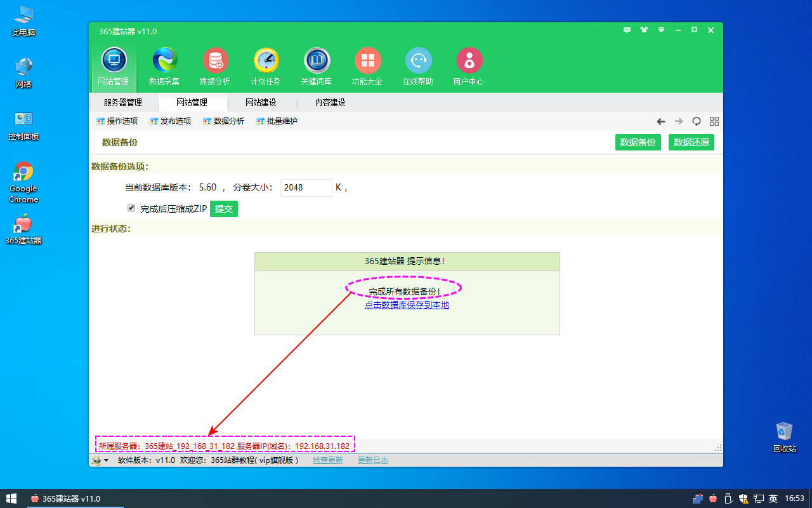812x508 pixels.
Task: Click 检查更新 link in status bar
Action: coord(328,460)
